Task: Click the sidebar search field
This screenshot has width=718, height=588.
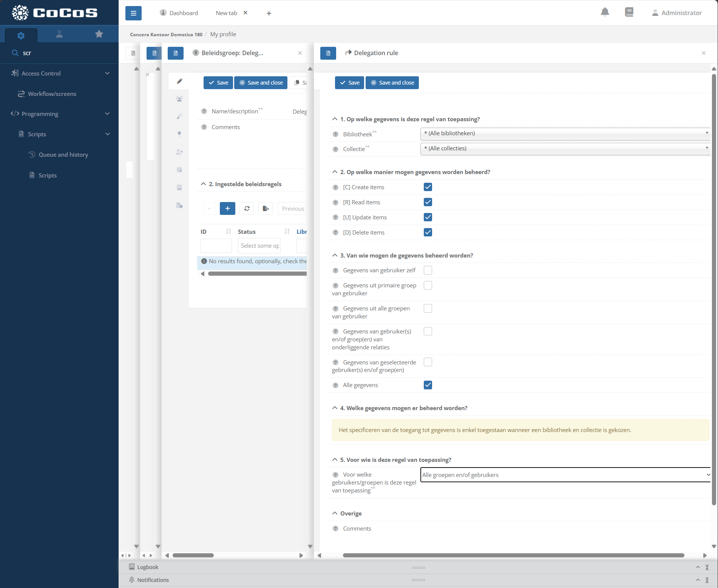Action: (64, 53)
